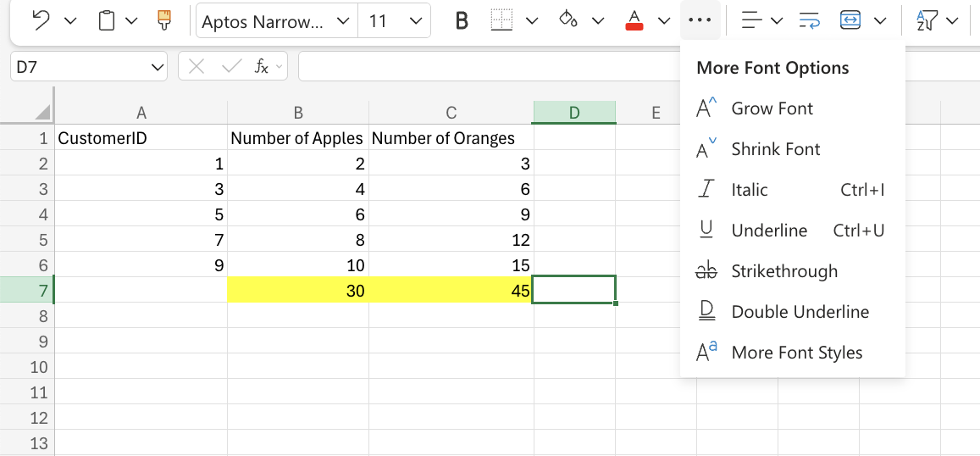Open the Name Box dropdown arrow
This screenshot has width=980, height=456.
(158, 68)
